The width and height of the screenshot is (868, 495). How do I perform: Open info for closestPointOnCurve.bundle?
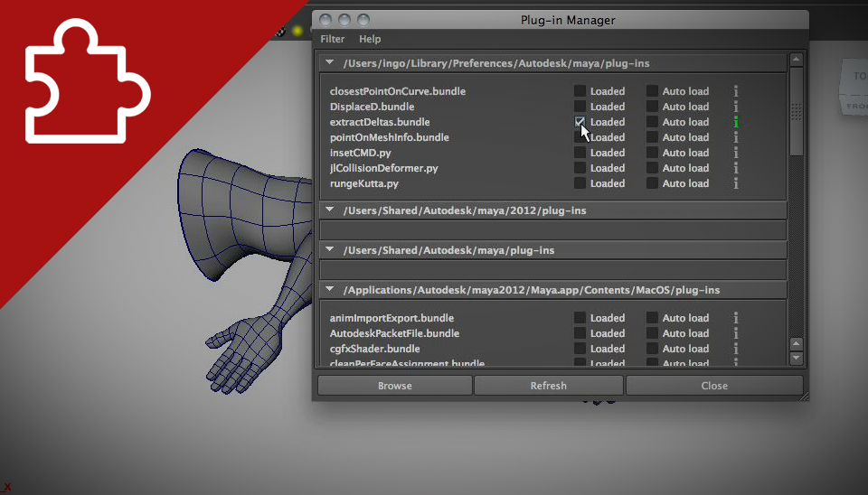pos(736,91)
